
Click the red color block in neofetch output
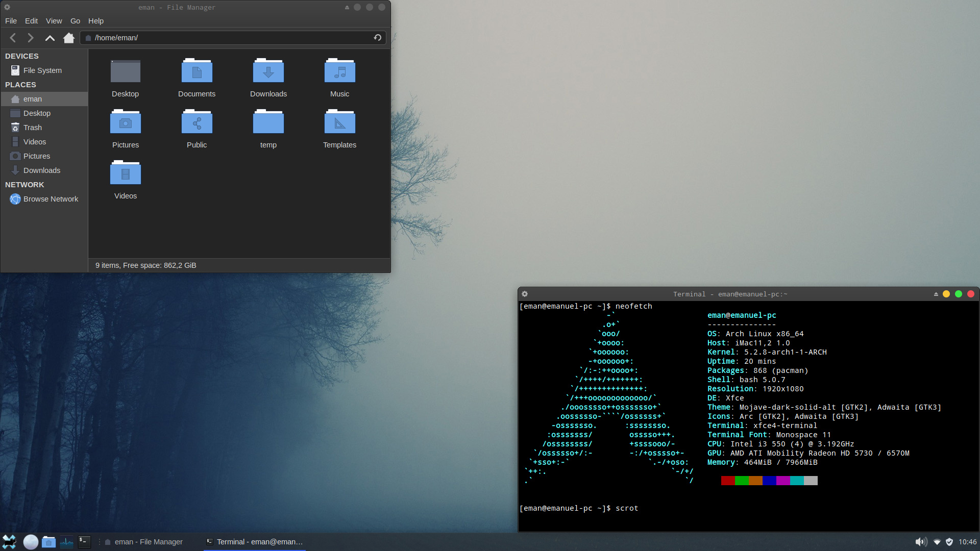[728, 481]
